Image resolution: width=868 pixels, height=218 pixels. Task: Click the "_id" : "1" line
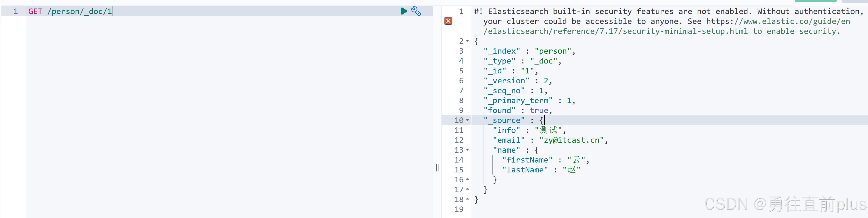(x=511, y=71)
